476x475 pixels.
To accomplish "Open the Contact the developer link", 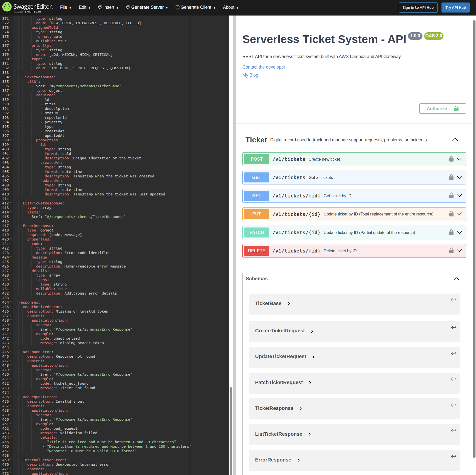I will point(263,67).
